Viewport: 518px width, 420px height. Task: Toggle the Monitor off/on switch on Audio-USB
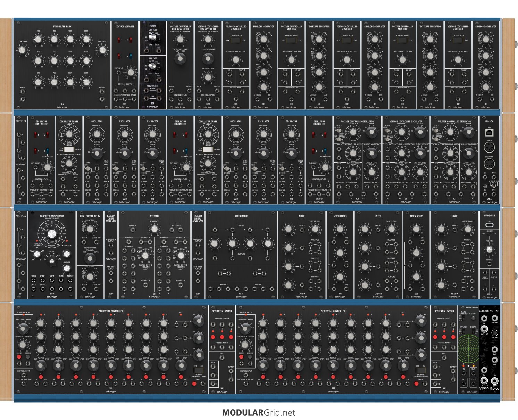(x=489, y=234)
